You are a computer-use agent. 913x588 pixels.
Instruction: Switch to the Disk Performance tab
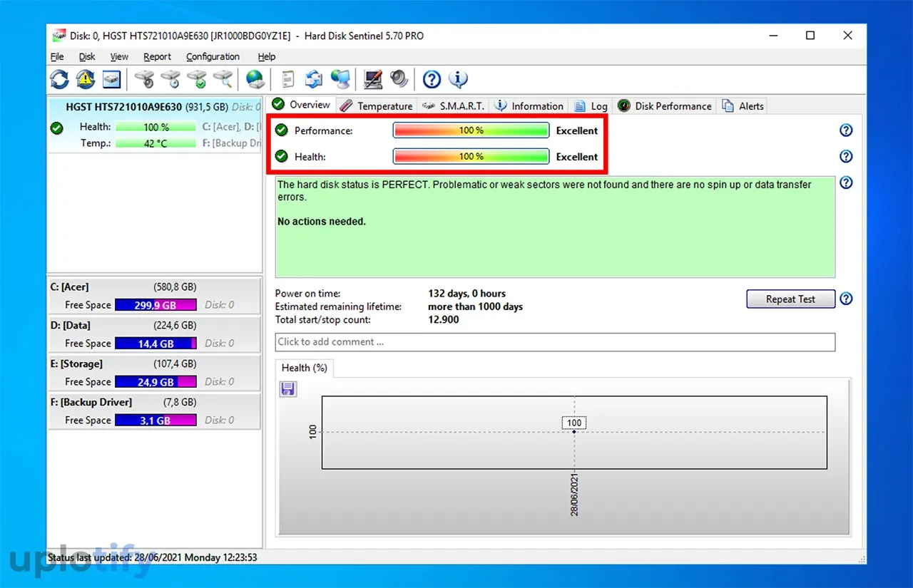665,106
